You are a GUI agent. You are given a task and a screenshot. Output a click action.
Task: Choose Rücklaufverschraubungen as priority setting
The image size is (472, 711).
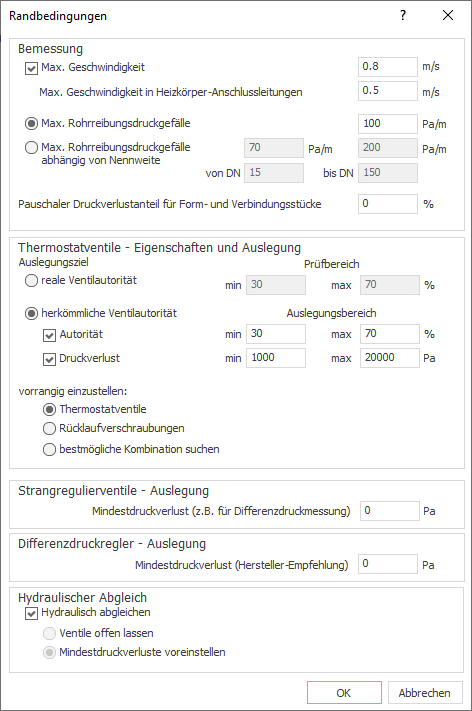(49, 429)
